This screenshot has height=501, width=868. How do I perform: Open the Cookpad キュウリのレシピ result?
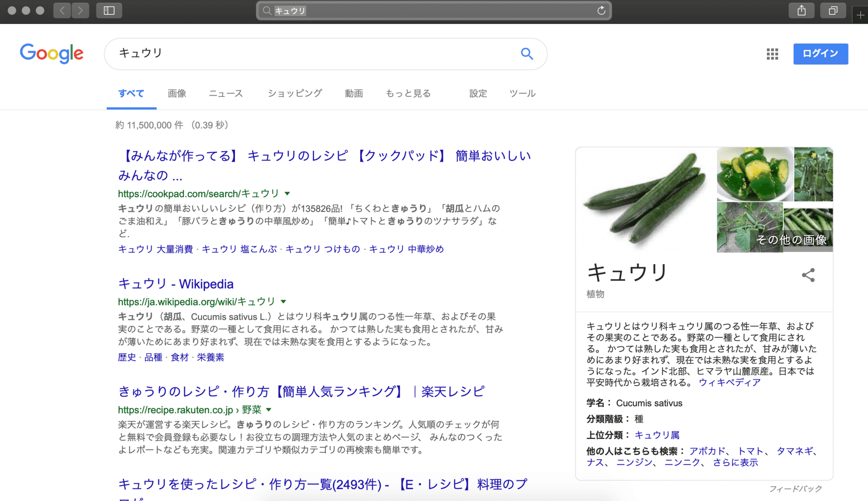[324, 165]
